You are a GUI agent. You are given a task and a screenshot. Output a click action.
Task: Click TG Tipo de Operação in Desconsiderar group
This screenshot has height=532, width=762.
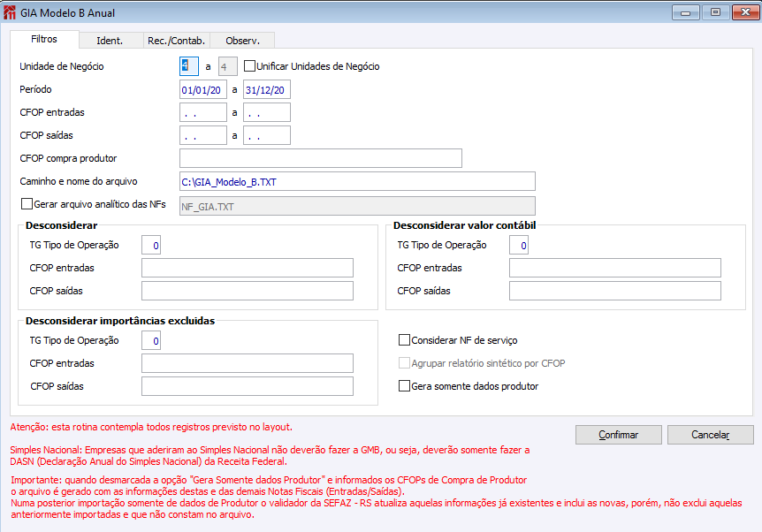(151, 245)
